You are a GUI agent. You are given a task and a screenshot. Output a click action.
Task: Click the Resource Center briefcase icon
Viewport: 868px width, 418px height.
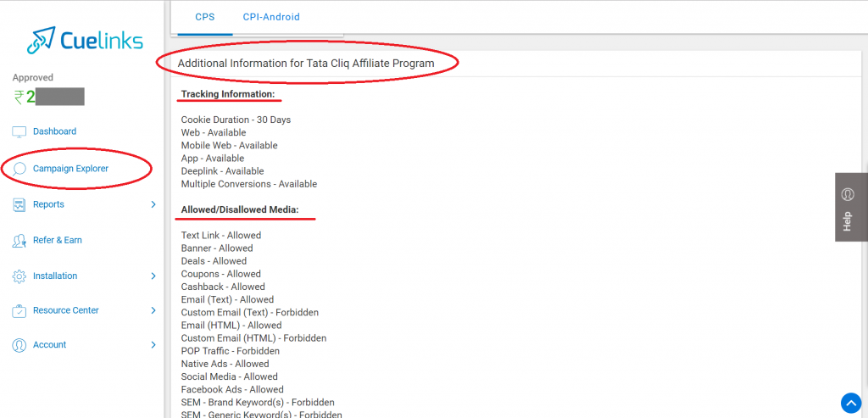pos(19,310)
